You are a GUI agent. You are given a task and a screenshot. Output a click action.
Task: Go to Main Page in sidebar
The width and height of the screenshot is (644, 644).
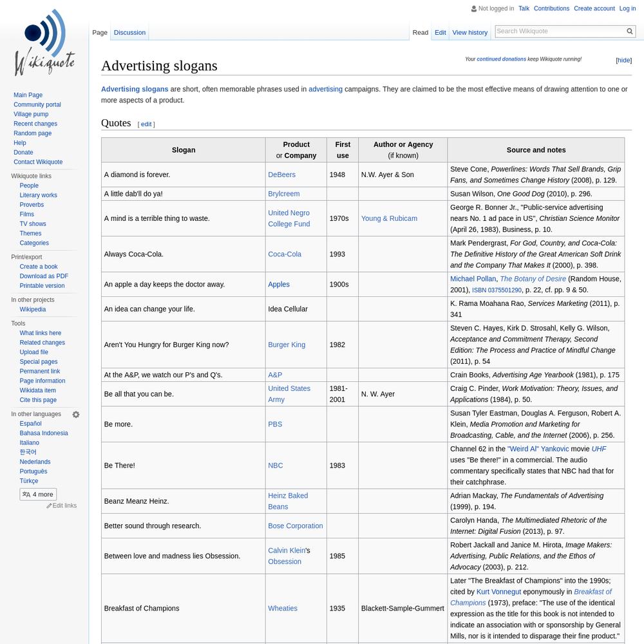pyautogui.click(x=28, y=95)
